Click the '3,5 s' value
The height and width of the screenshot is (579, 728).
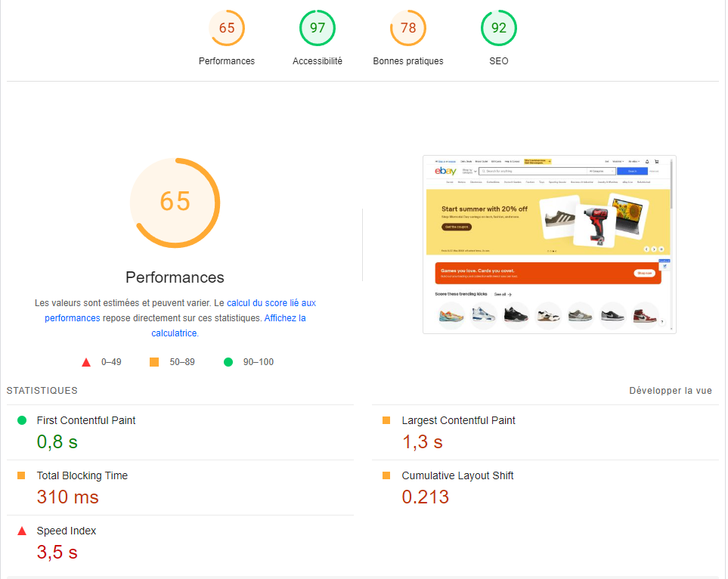(57, 552)
